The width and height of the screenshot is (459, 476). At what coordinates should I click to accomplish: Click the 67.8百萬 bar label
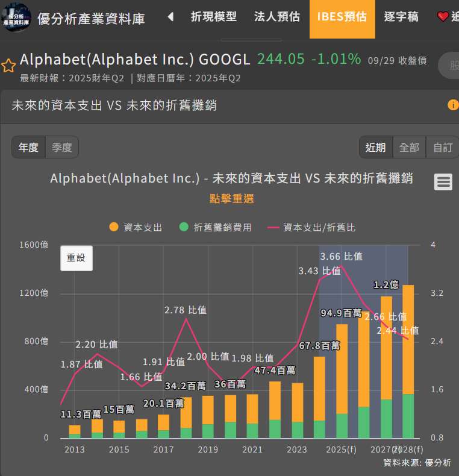pos(319,345)
